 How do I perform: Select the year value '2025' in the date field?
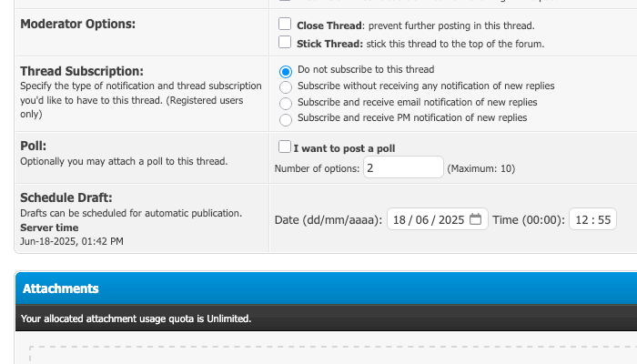[x=450, y=220]
